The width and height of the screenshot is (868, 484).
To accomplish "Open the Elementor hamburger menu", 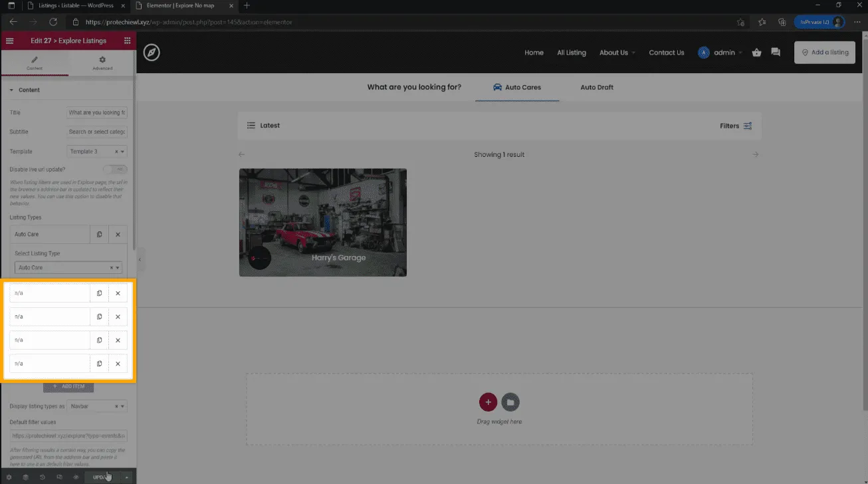I will pos(9,41).
